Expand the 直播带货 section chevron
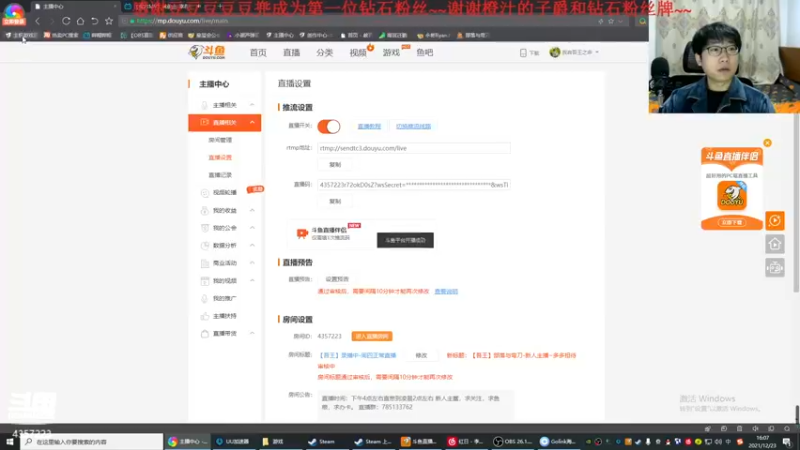Viewport: 800px width, 450px height. pyautogui.click(x=252, y=334)
